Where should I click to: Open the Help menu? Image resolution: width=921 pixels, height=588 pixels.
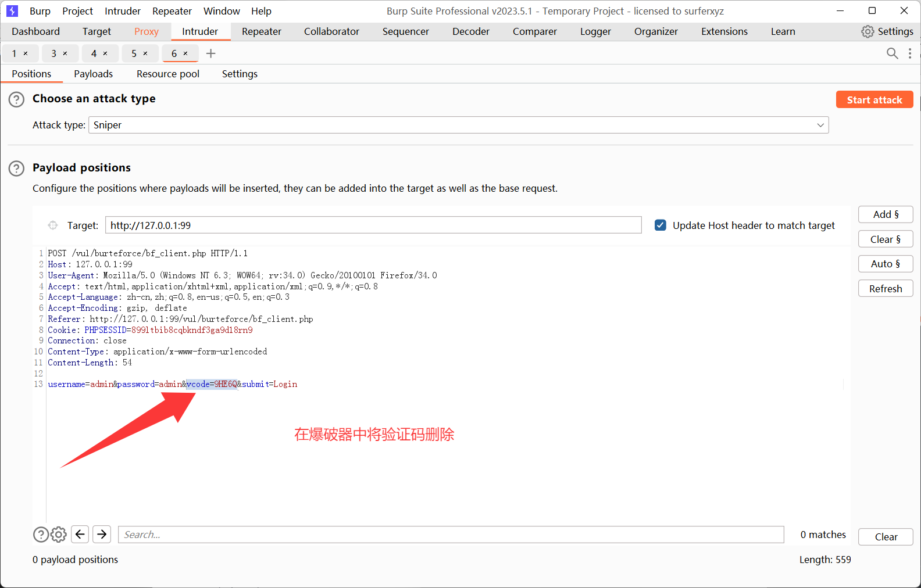261,11
